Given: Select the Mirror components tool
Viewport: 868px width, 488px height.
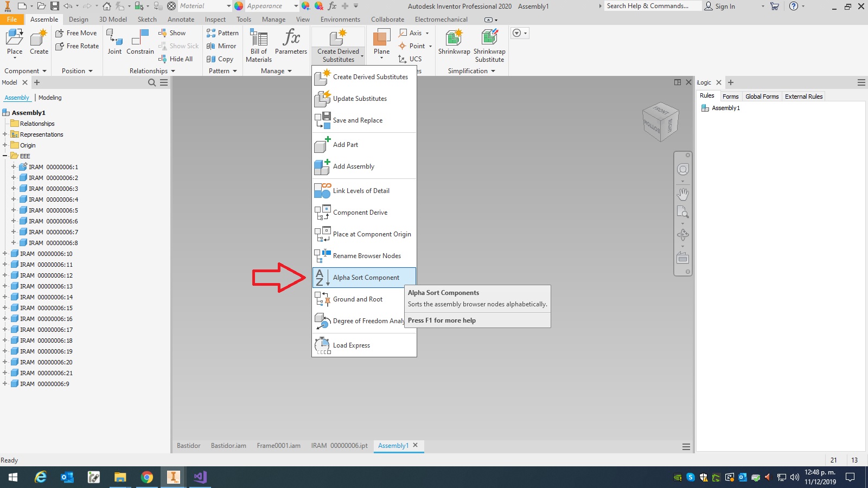Looking at the screenshot, I should click(221, 46).
